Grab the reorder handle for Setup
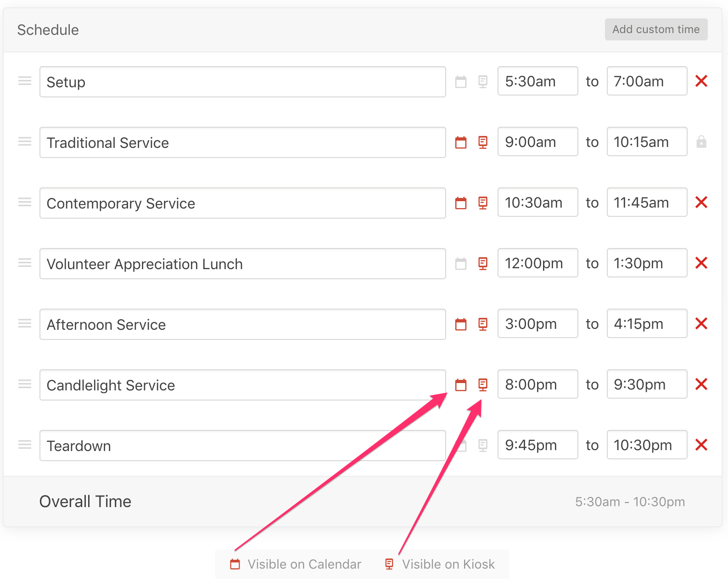 click(25, 81)
